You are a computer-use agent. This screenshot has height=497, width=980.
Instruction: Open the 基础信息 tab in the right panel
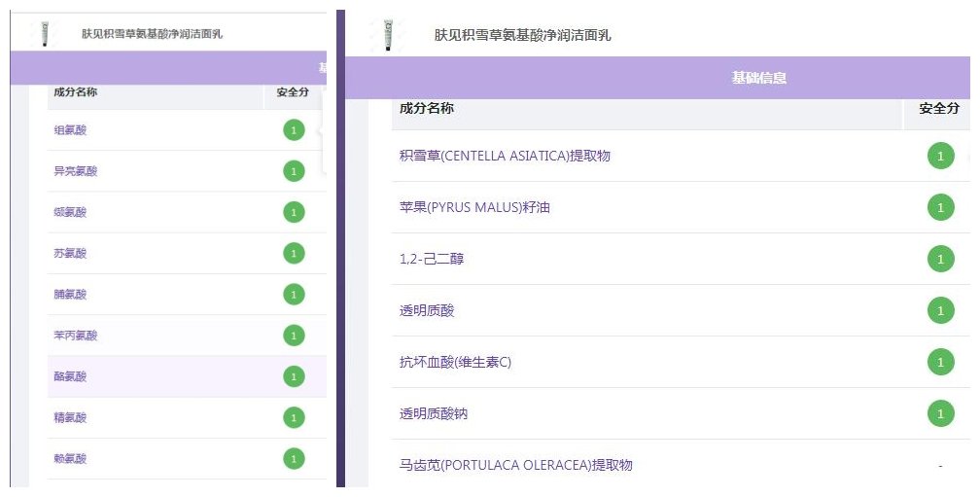click(758, 78)
